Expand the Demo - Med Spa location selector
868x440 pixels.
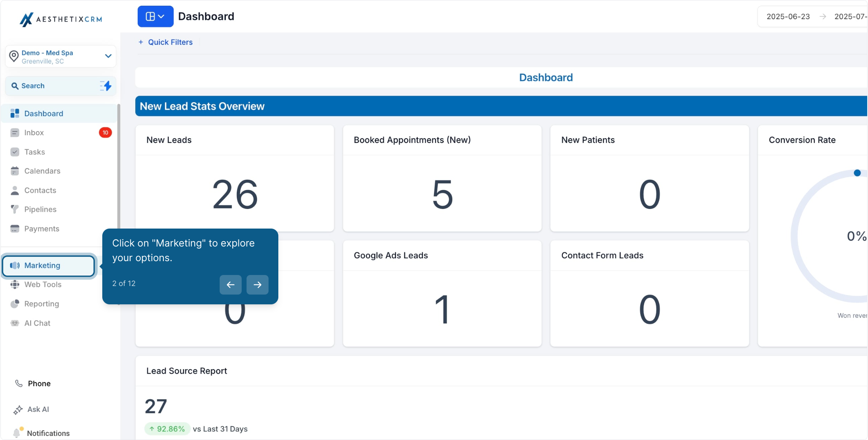point(61,57)
